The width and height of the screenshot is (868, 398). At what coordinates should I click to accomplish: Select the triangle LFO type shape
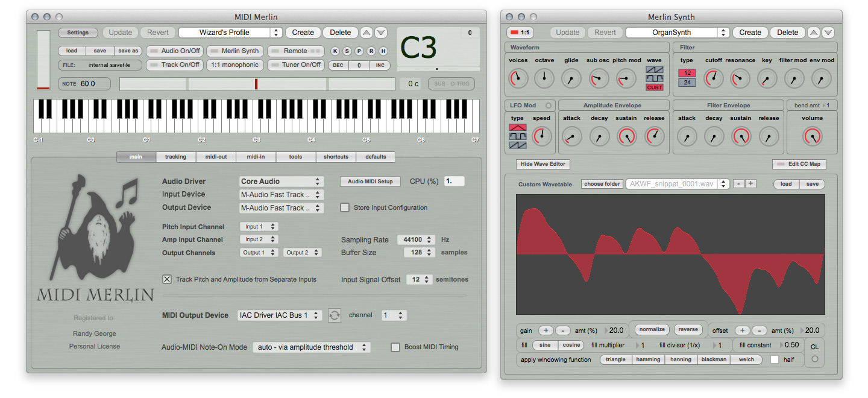518,127
